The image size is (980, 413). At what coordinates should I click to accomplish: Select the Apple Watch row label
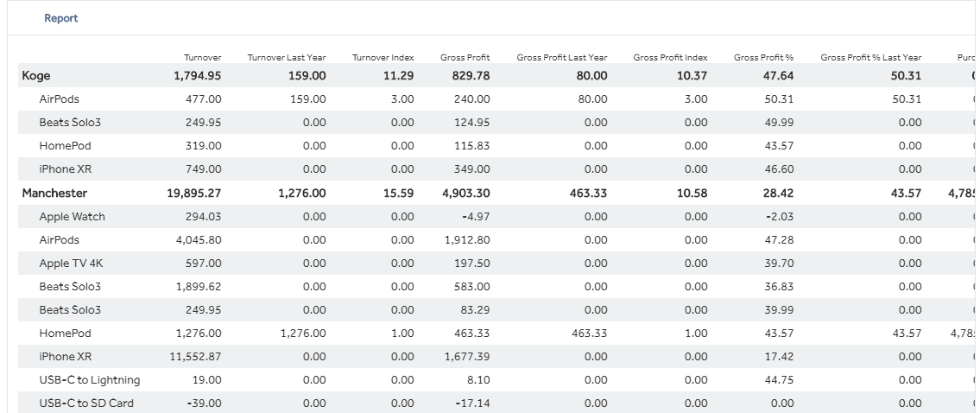(x=72, y=217)
